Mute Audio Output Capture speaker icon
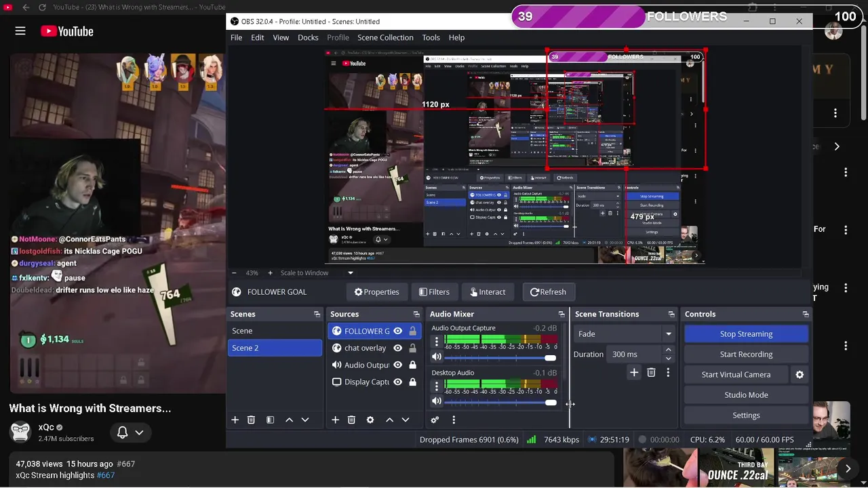Screen dimensions: 868x488 pos(437,357)
